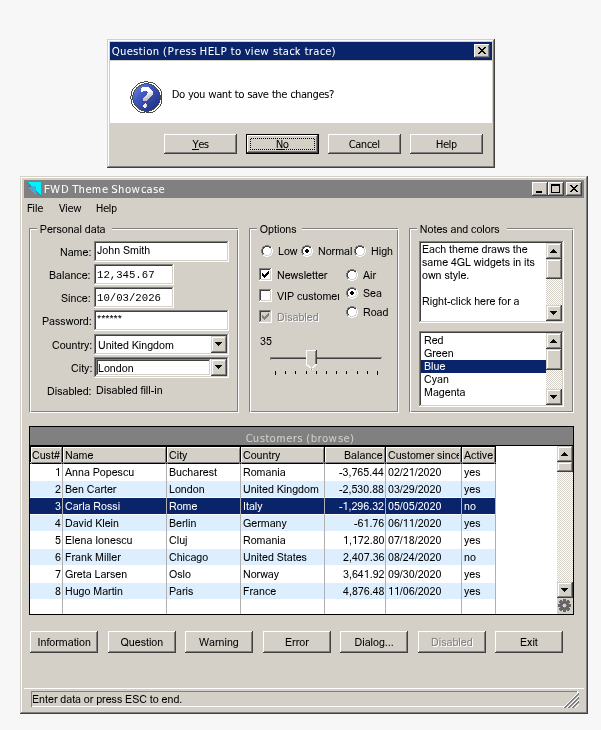Click the Since date field

click(134, 297)
